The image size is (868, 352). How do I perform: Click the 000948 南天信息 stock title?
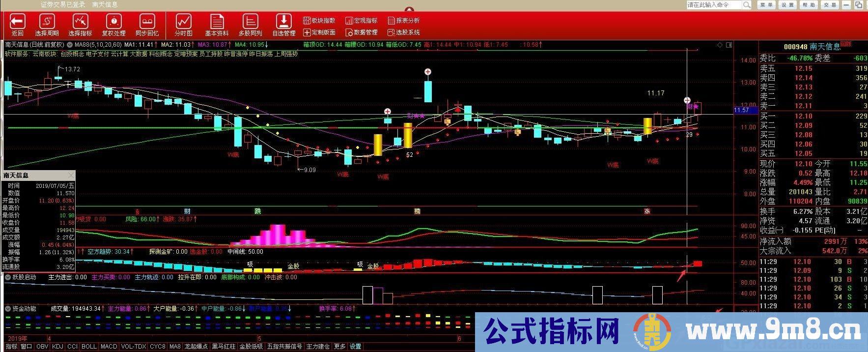(812, 47)
